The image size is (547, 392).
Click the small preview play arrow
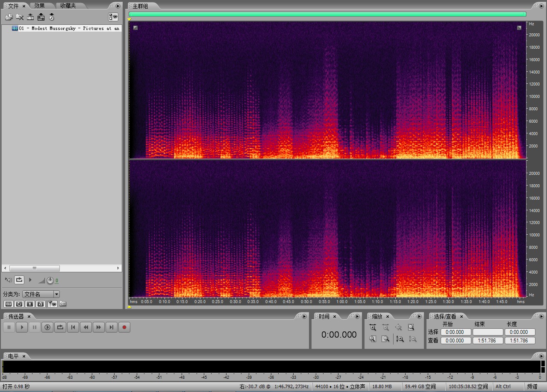click(30, 280)
